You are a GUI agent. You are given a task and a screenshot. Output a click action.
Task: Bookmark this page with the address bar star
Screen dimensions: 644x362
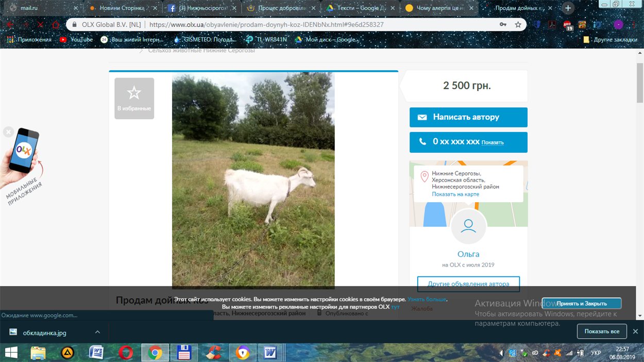point(518,24)
